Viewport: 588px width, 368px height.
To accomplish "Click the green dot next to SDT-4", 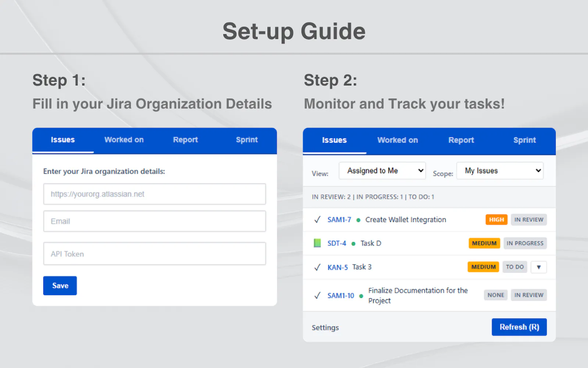I will [x=354, y=244].
